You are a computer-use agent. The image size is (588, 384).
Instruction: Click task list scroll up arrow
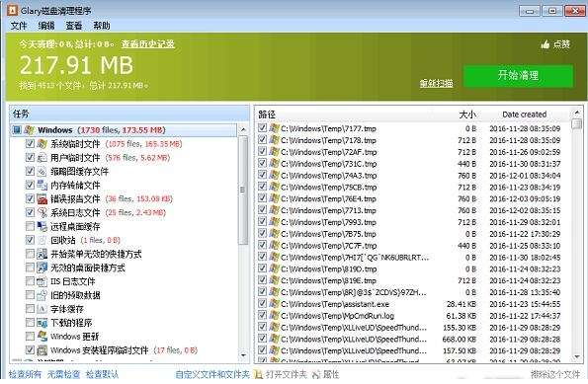(243, 129)
